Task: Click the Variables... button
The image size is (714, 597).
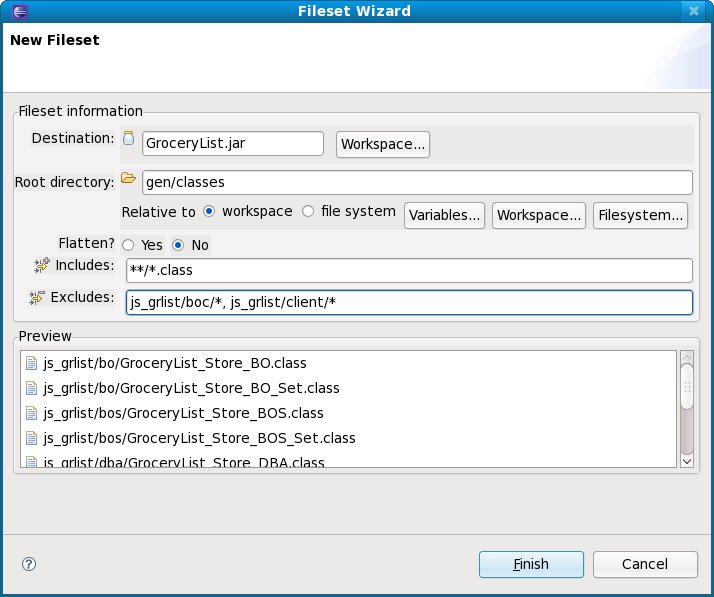Action: [444, 215]
